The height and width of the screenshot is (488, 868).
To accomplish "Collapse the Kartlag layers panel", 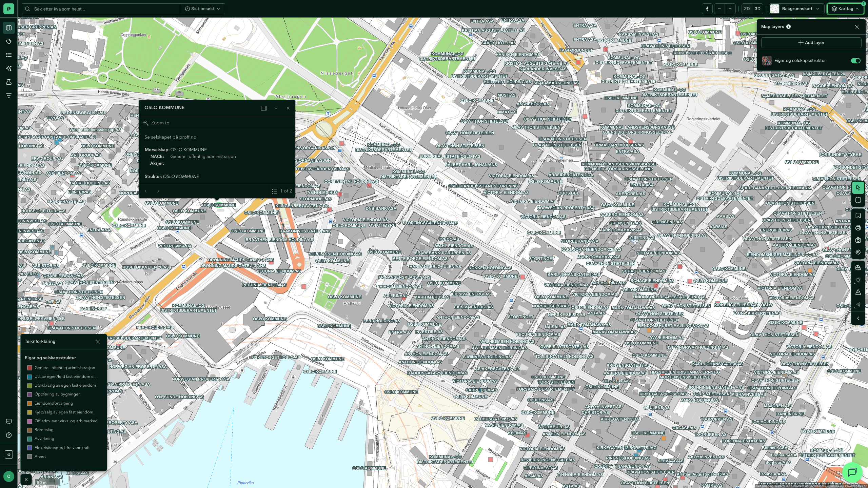I will tap(846, 9).
